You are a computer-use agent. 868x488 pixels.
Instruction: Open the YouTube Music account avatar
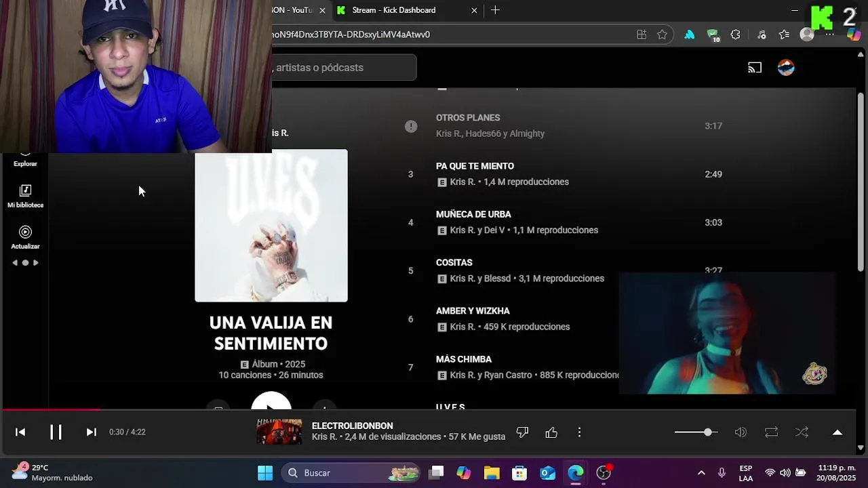pos(786,67)
